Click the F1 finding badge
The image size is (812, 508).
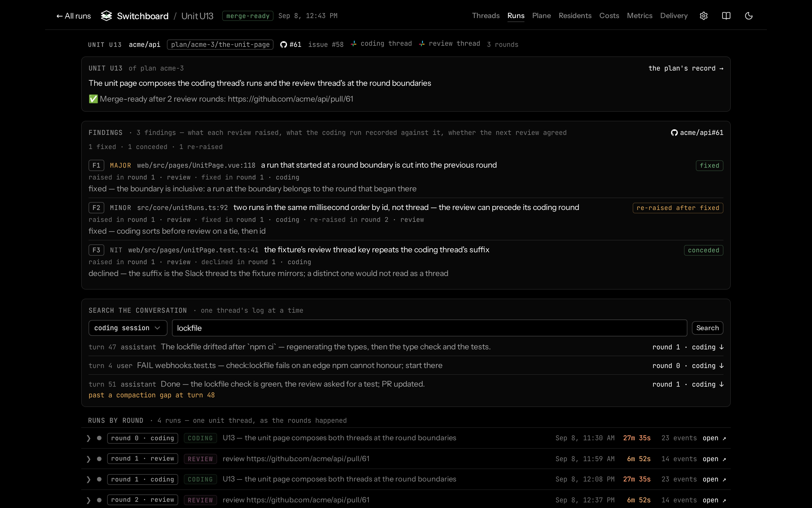96,165
